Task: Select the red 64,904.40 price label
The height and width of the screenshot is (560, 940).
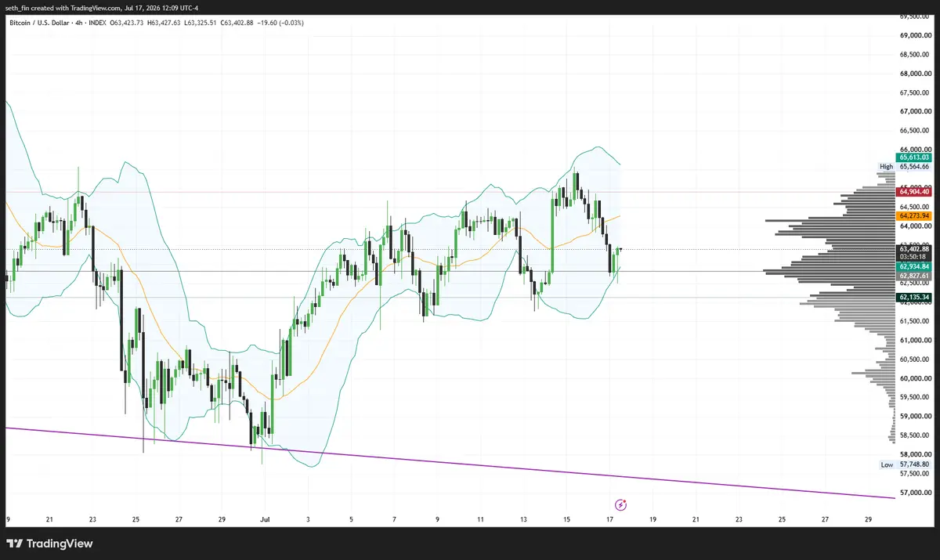Action: [913, 191]
